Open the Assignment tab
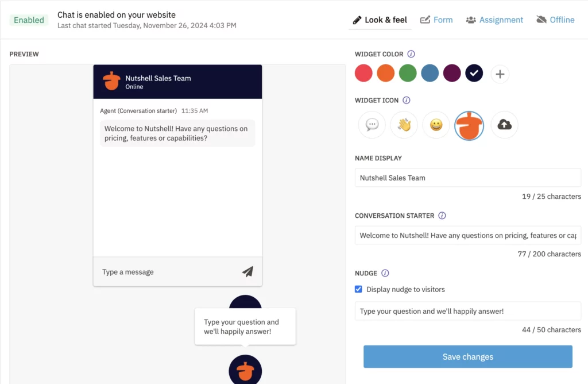The width and height of the screenshot is (588, 384). (x=494, y=20)
